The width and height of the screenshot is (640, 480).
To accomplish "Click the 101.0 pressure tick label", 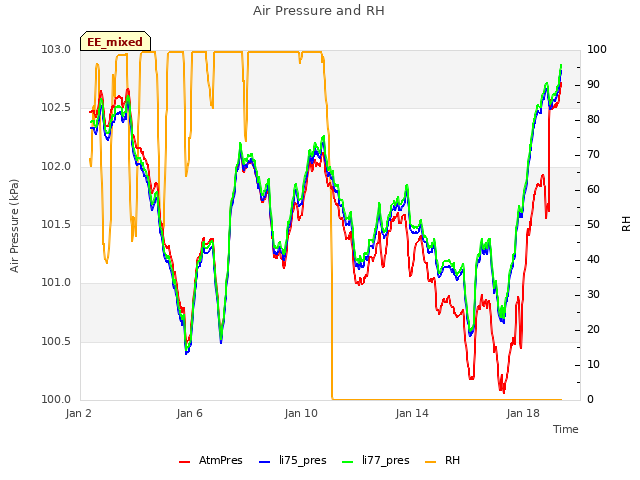I will point(56,282).
